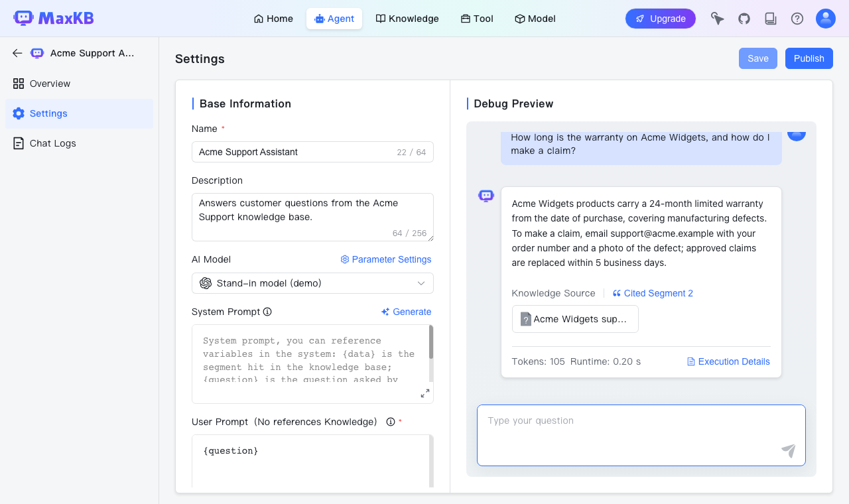
Task: Open the help question mark icon
Action: pyautogui.click(x=797, y=19)
